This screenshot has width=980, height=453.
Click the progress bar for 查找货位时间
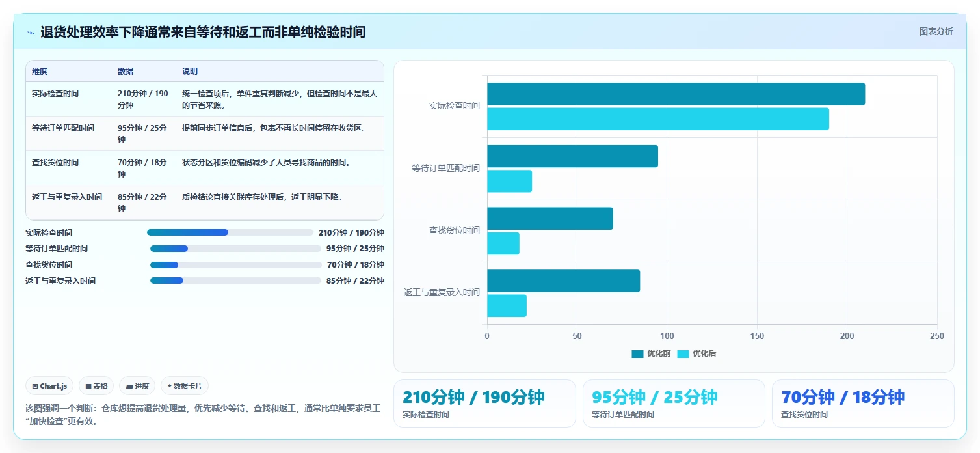(236, 265)
